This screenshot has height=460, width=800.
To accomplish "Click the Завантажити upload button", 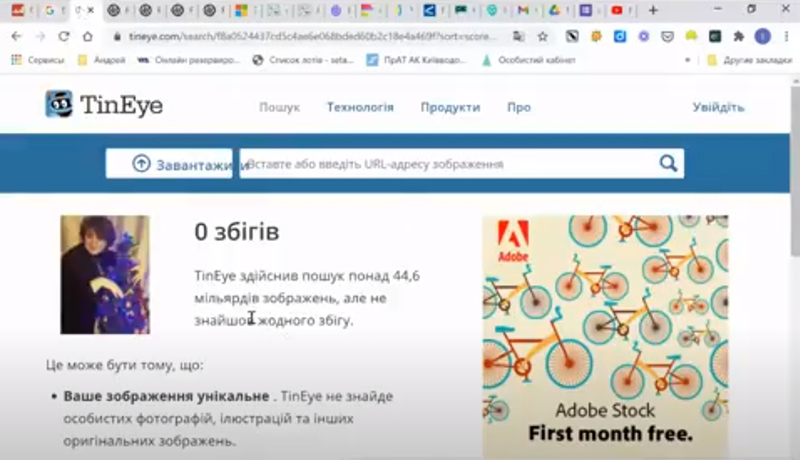I will point(169,164).
